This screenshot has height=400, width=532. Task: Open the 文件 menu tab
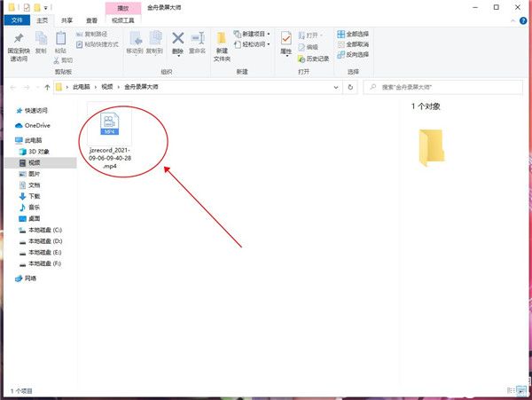pyautogui.click(x=19, y=19)
